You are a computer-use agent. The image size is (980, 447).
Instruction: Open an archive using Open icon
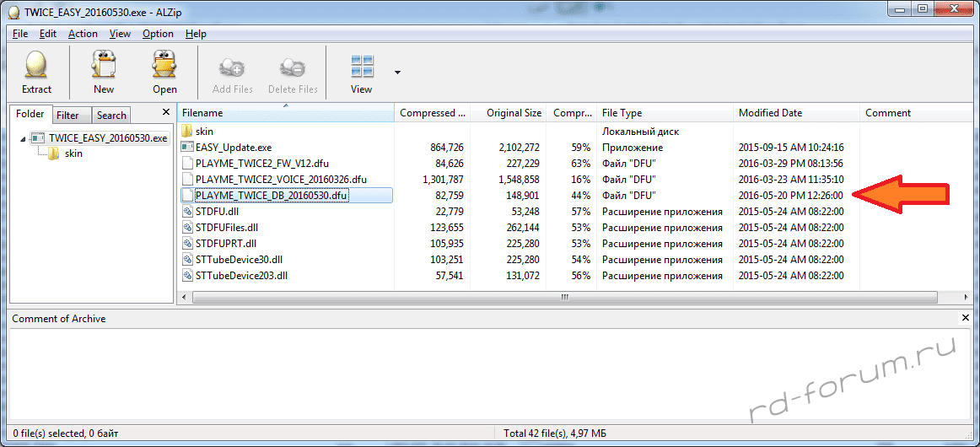[164, 66]
